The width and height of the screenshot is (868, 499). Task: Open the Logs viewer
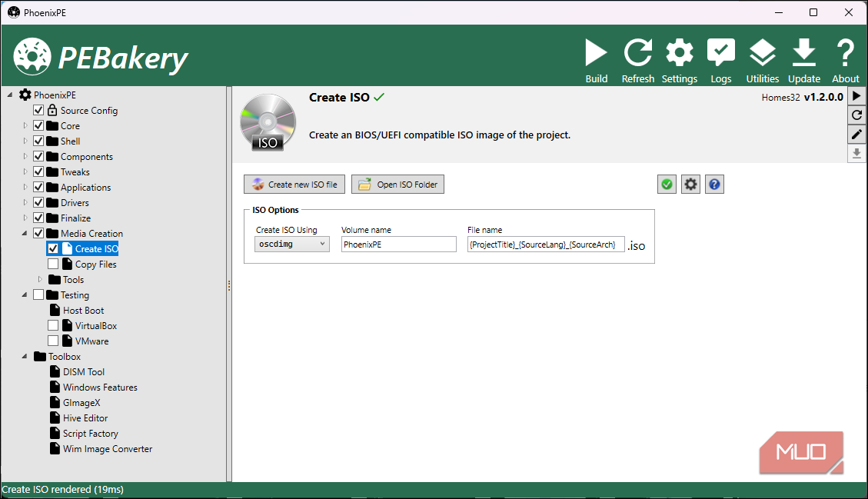pos(720,61)
